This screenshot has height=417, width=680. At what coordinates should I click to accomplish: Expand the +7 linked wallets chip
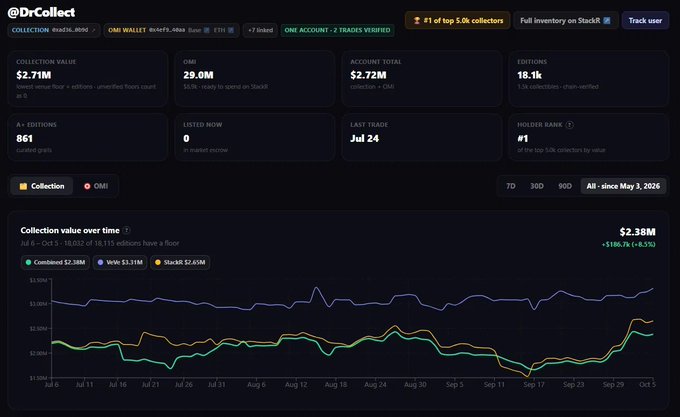click(x=260, y=30)
